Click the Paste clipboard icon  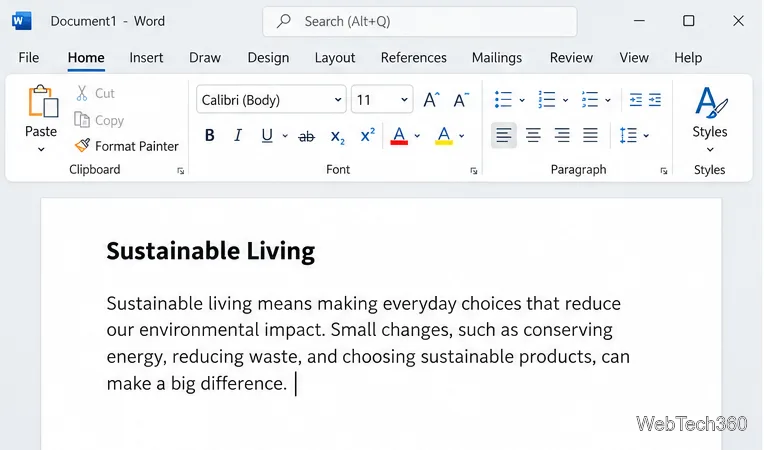(x=43, y=101)
